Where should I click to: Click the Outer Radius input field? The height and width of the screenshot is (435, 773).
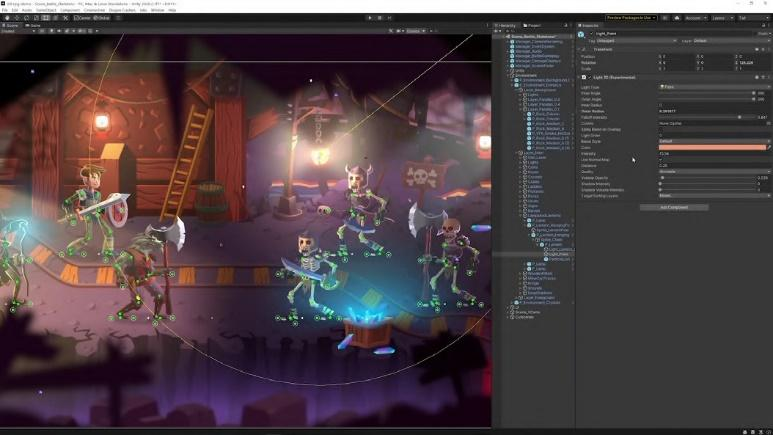(715, 111)
